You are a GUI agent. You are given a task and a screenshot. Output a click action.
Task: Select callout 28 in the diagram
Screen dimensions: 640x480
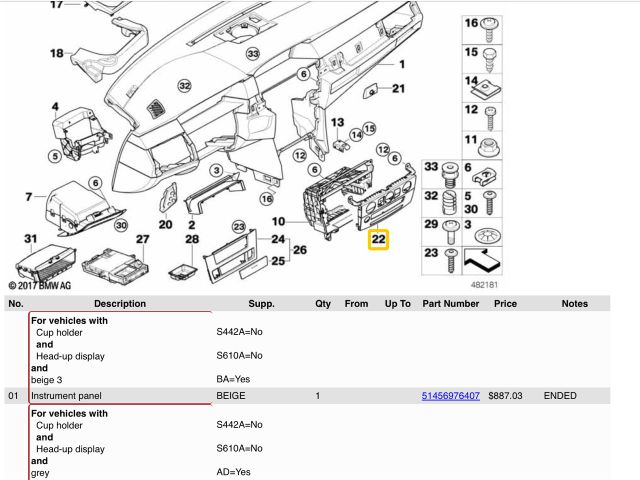(192, 239)
